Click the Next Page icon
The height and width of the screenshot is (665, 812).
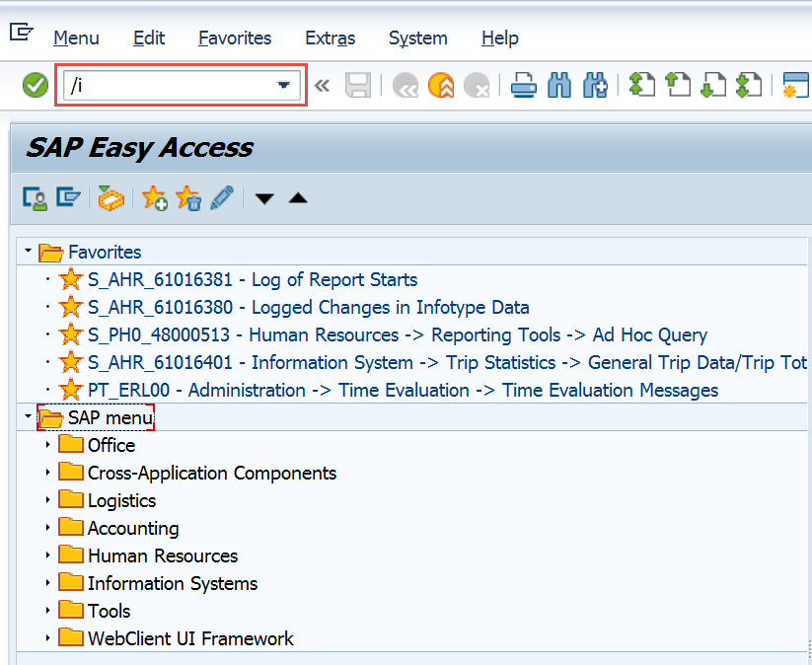713,85
